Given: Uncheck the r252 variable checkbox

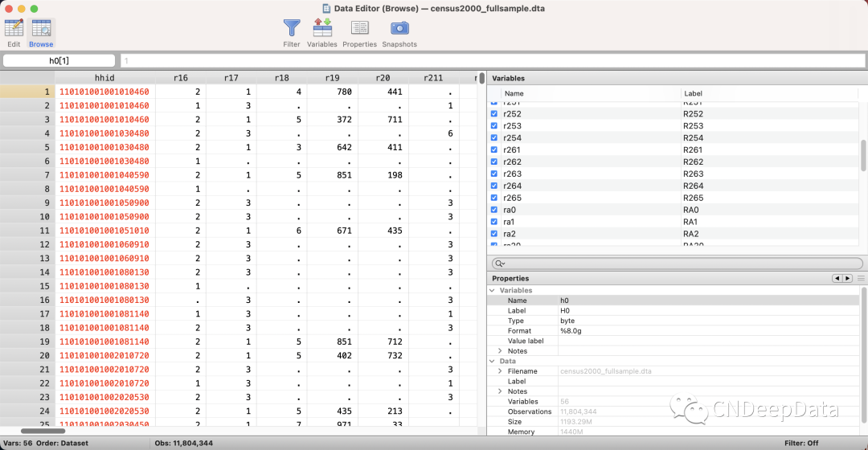Looking at the screenshot, I should click(x=494, y=113).
